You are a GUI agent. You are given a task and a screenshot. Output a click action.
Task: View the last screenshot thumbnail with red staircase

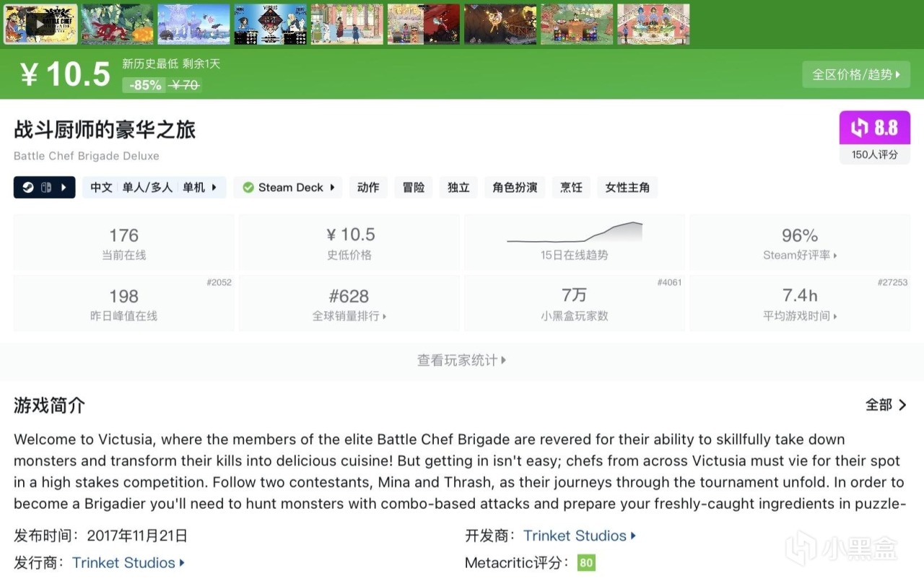[653, 25]
